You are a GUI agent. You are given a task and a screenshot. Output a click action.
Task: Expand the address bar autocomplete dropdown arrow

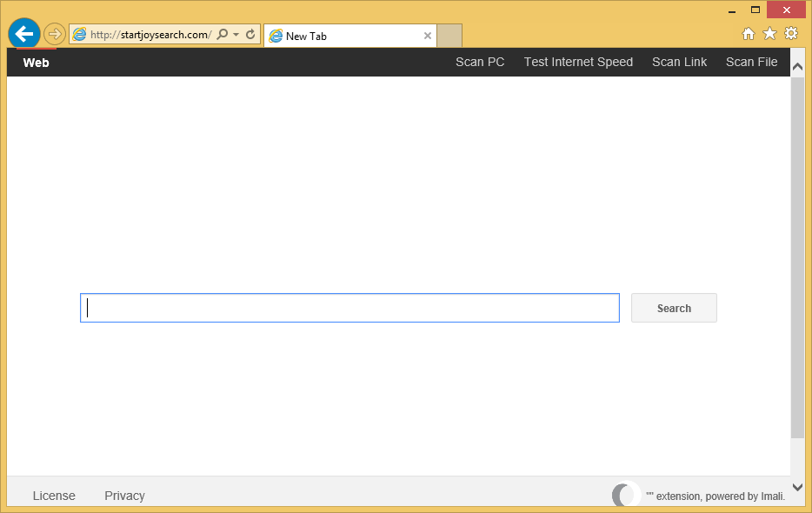236,35
